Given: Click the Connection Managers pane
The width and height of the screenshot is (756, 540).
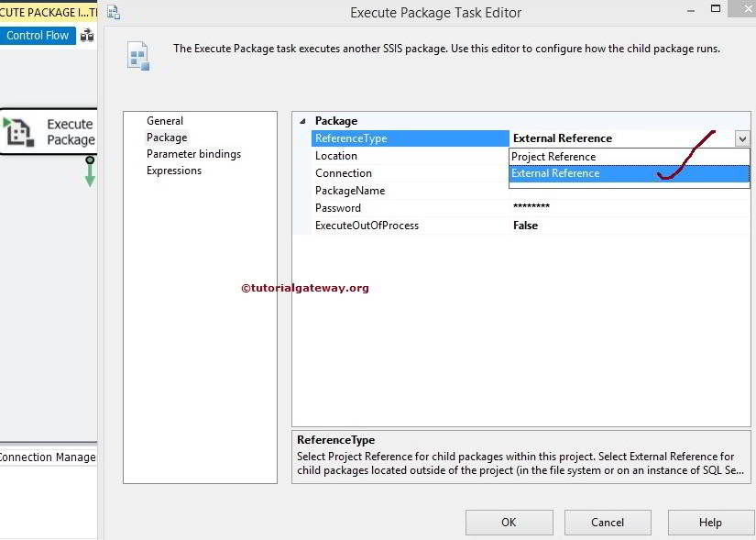Looking at the screenshot, I should click(48, 457).
